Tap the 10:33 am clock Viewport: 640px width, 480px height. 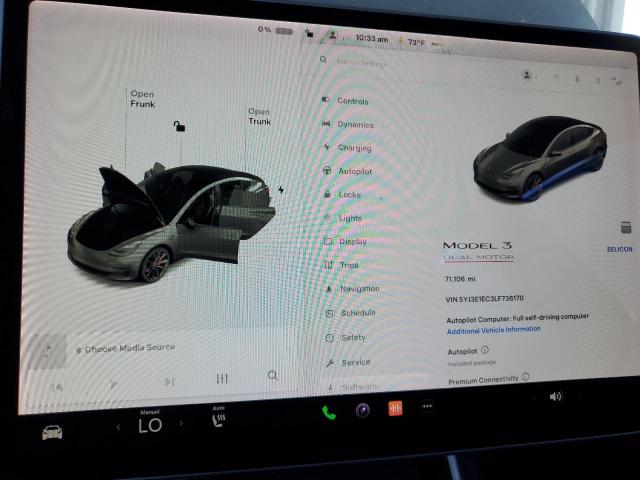pyautogui.click(x=371, y=38)
